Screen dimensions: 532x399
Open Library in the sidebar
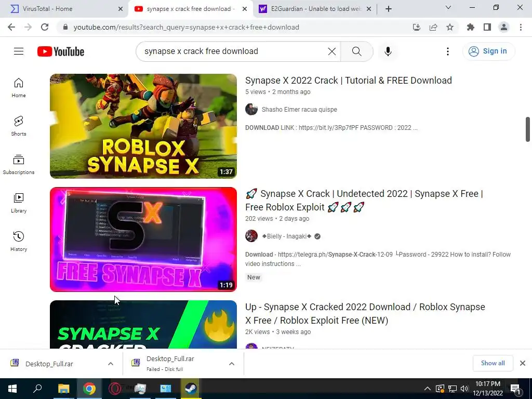tap(19, 203)
